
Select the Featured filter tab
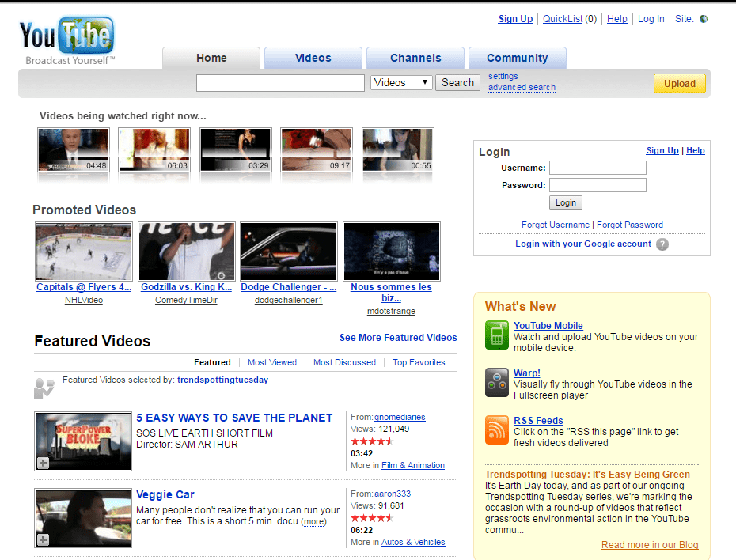tap(212, 362)
